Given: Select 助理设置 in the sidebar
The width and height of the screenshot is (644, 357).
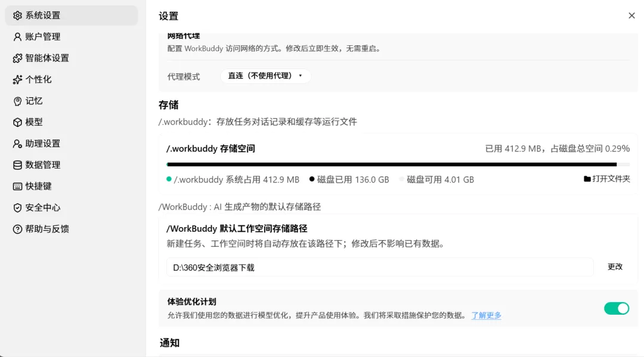Looking at the screenshot, I should (x=72, y=144).
